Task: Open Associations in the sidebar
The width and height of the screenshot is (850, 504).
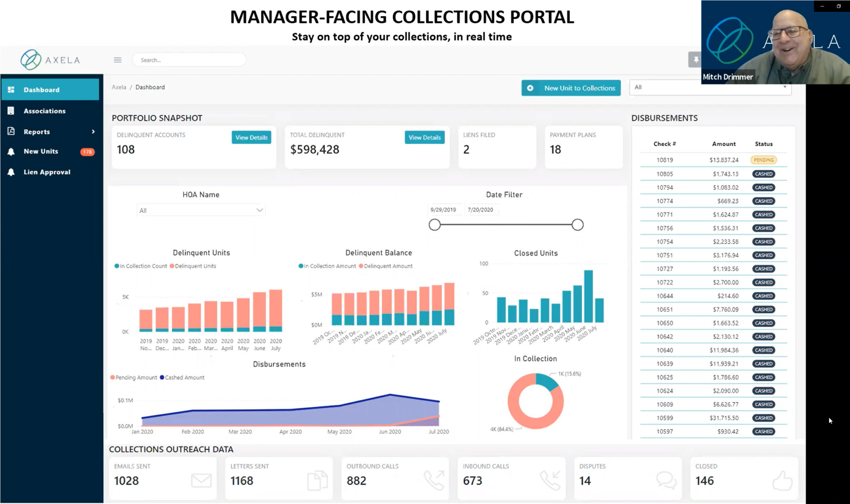Action: [45, 111]
